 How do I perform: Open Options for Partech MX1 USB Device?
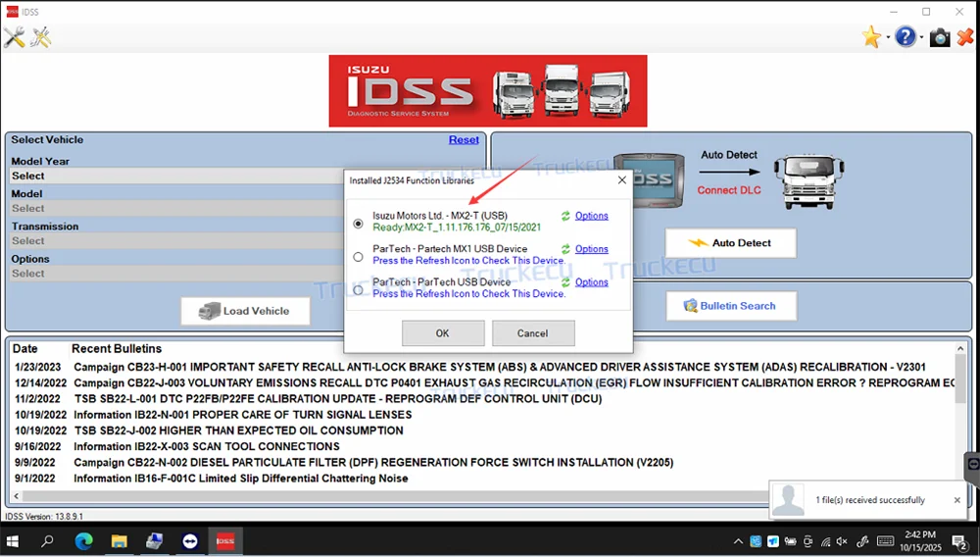click(591, 249)
